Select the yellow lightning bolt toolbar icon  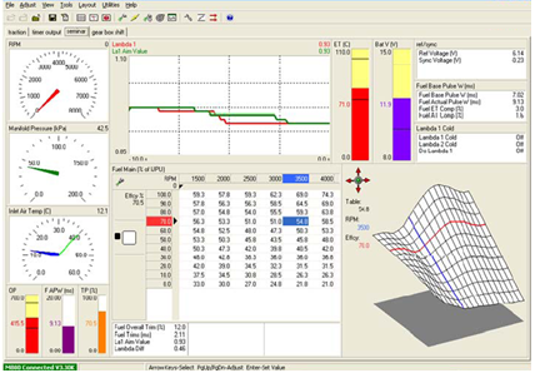135,18
